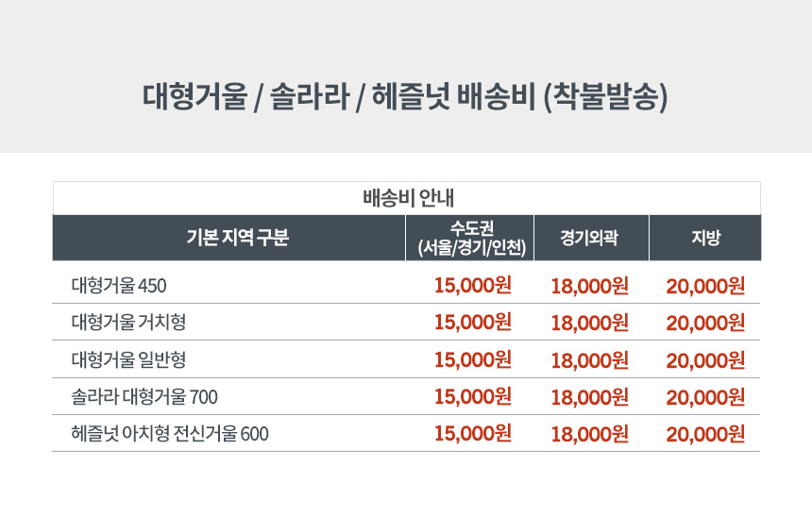Image resolution: width=812 pixels, height=516 pixels.
Task: Click the 수도권 price for 헤즐넛 아치형 전신거울 600
Action: (x=473, y=434)
